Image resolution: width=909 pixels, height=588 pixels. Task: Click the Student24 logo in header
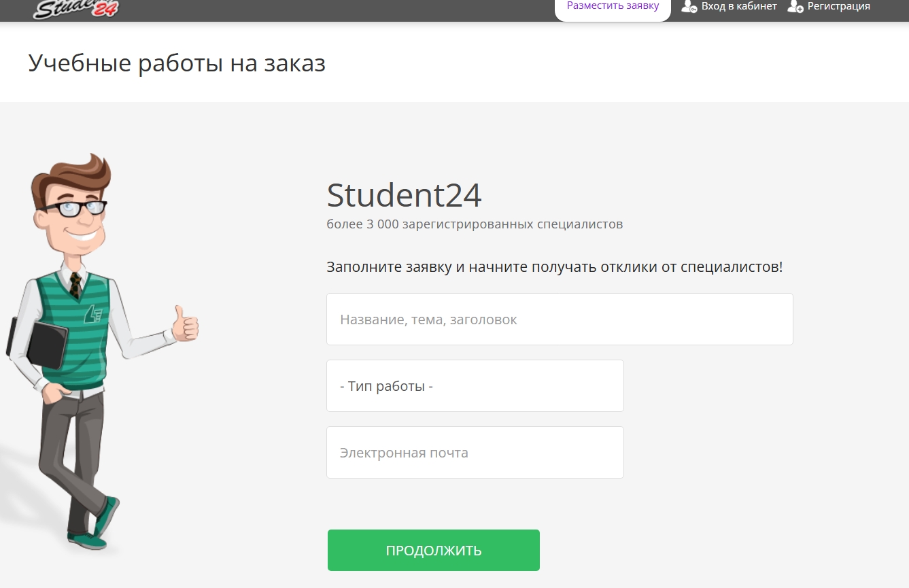[x=75, y=9]
